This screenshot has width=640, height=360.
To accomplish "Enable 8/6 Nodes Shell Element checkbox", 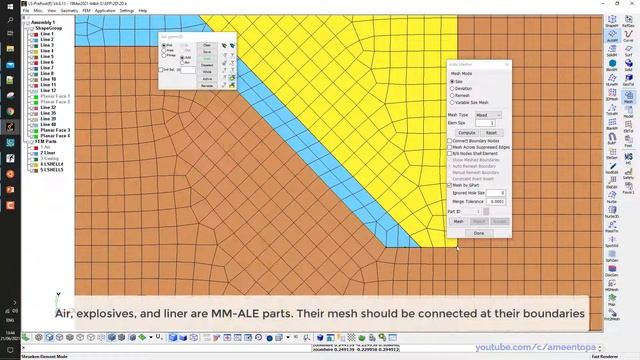I will click(450, 154).
